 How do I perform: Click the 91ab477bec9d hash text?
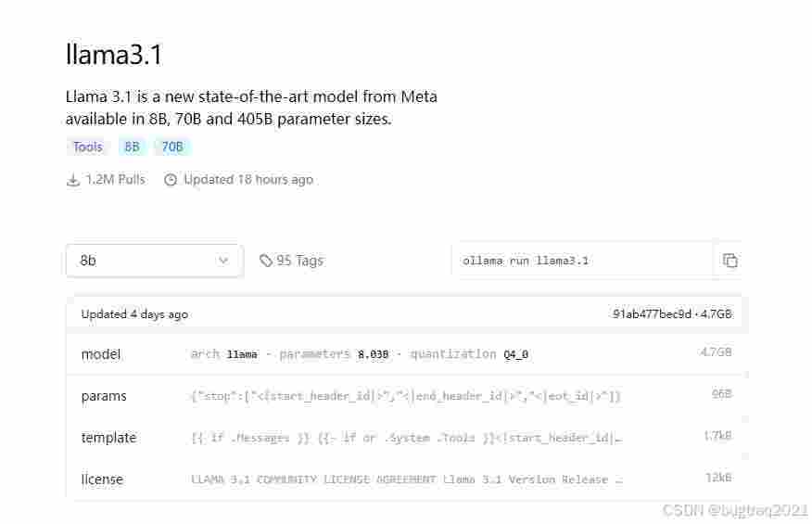(x=652, y=313)
